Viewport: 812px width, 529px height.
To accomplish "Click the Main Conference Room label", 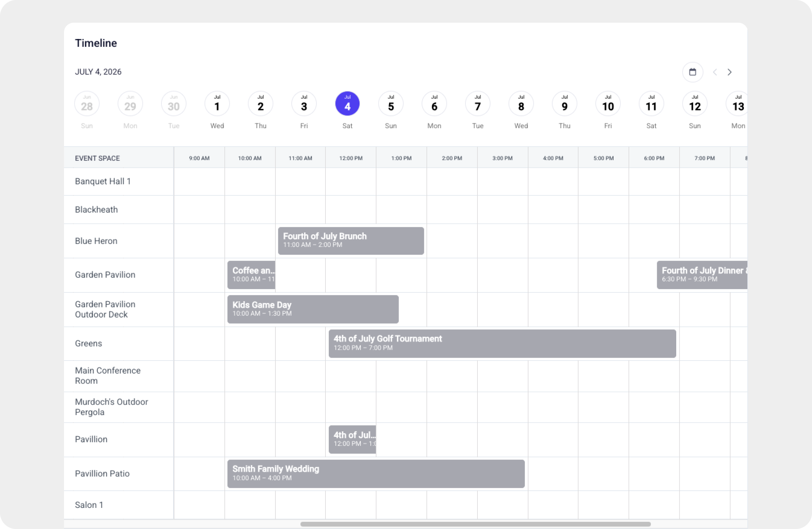I will pyautogui.click(x=108, y=375).
